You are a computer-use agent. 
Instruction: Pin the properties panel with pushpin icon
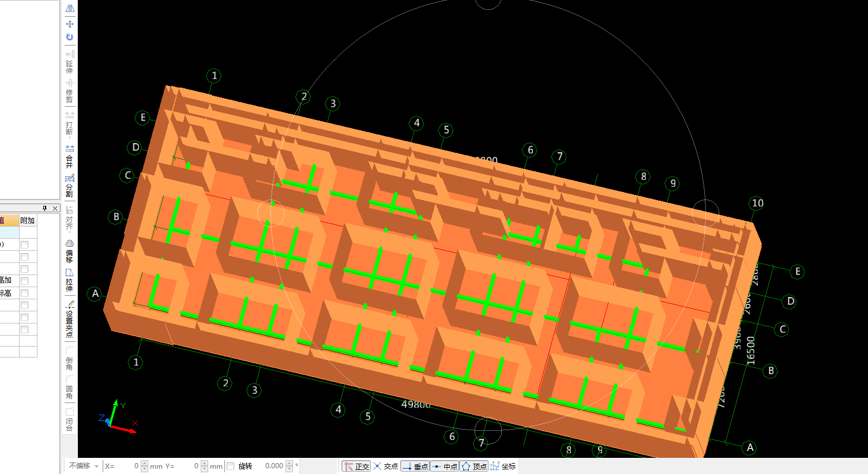click(45, 208)
